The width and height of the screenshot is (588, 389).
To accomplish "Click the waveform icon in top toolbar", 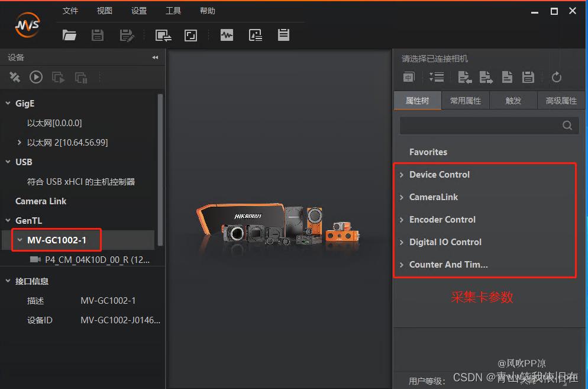I will (227, 36).
